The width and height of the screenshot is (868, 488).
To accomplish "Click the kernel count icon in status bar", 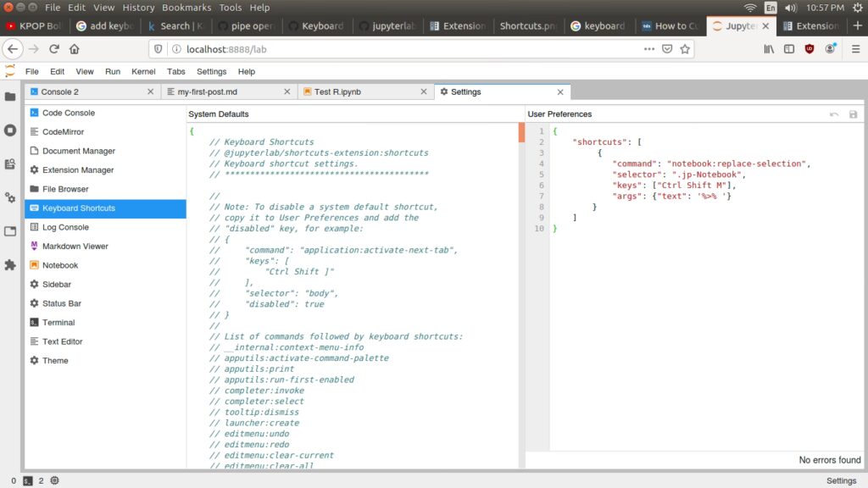I will (x=55, y=480).
